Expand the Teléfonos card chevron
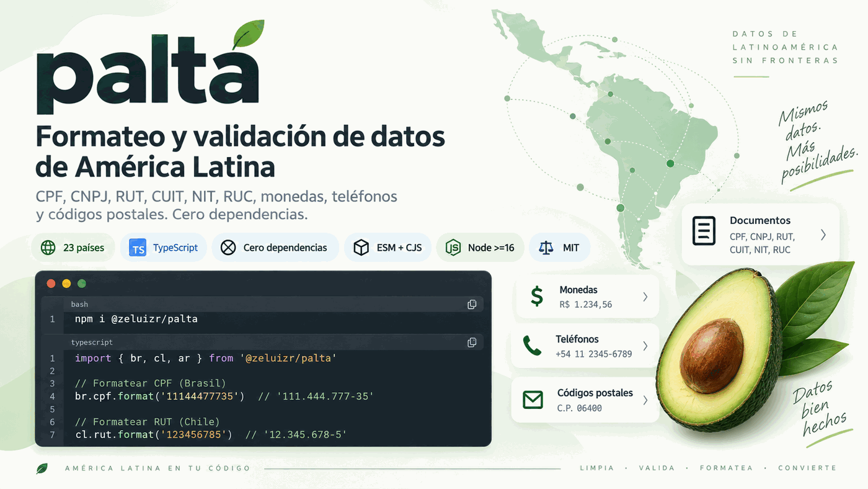The width and height of the screenshot is (868, 489). 645,346
